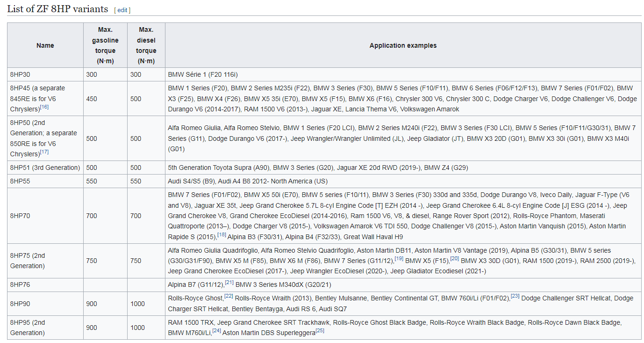The width and height of the screenshot is (644, 343).
Task: Select the 8HP75 diesel torque value 750
Action: pos(136,261)
